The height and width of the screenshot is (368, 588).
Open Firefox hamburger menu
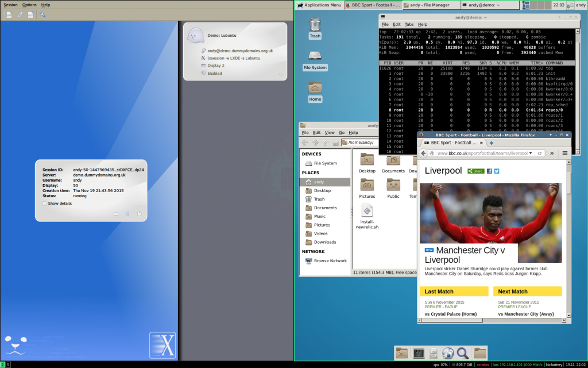coord(565,153)
